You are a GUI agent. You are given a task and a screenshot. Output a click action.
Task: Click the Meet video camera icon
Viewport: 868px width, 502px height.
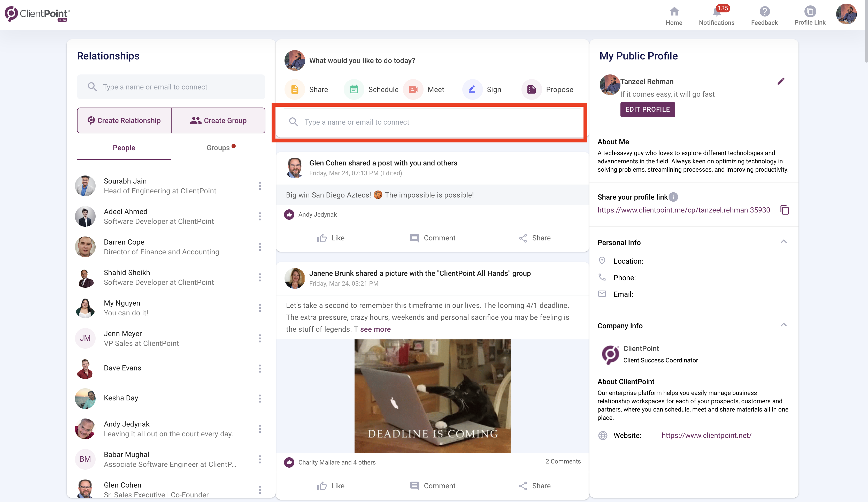tap(413, 90)
